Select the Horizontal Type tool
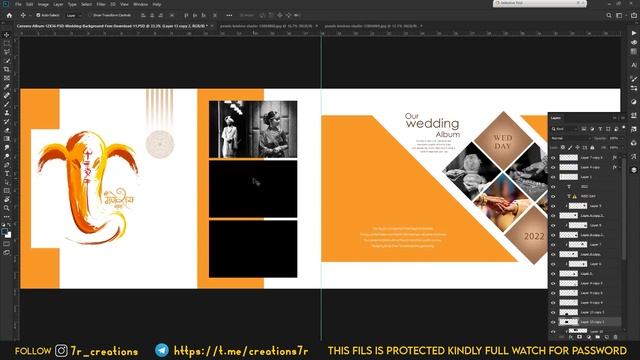 [x=7, y=173]
